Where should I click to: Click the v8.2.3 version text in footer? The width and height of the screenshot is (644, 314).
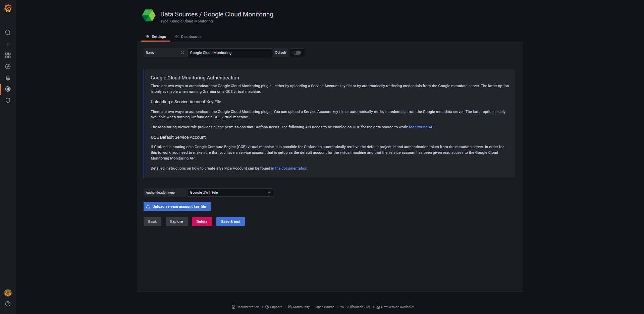coord(355,307)
